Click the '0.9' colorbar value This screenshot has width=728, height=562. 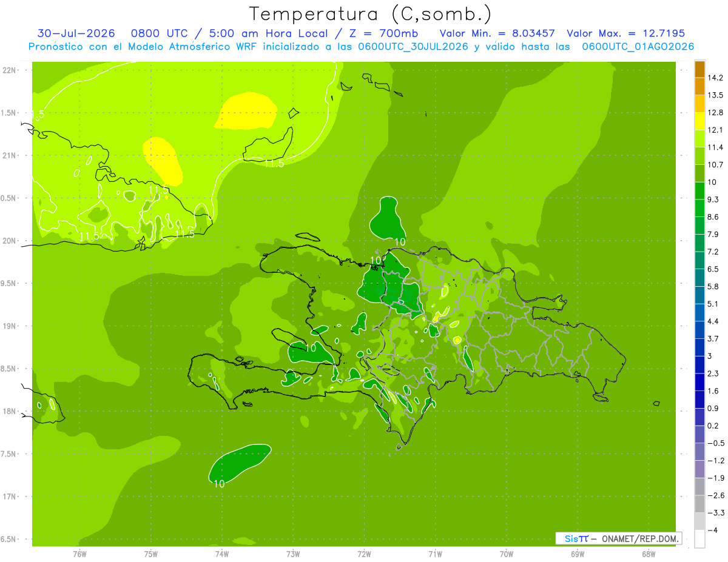point(713,408)
